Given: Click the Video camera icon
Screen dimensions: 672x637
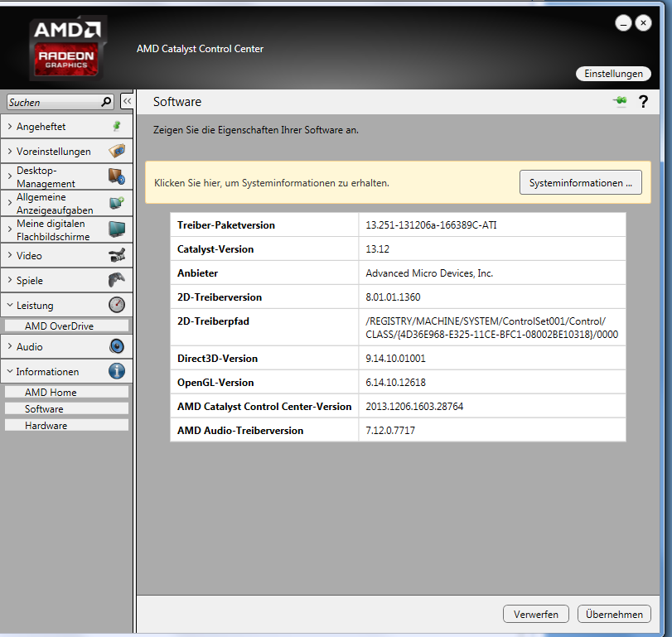Looking at the screenshot, I should [x=117, y=255].
